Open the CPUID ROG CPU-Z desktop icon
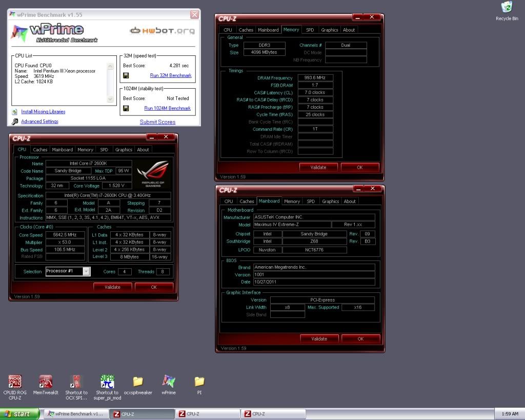The height and width of the screenshot is (420, 525). point(15,382)
